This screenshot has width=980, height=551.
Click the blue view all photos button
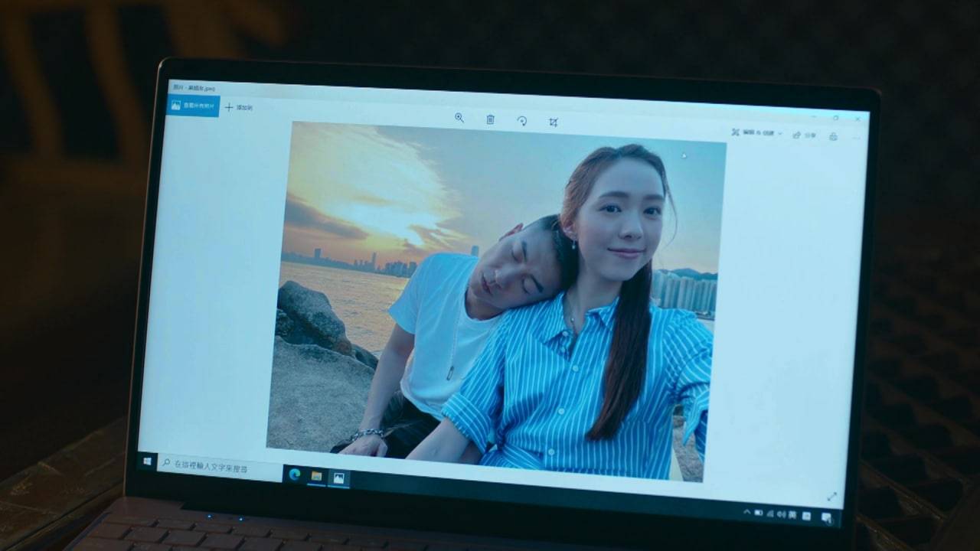193,106
